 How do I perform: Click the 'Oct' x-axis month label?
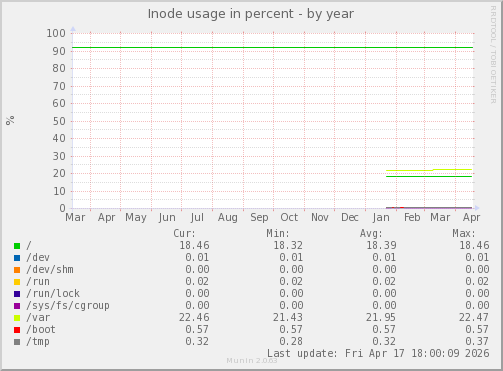tap(289, 217)
